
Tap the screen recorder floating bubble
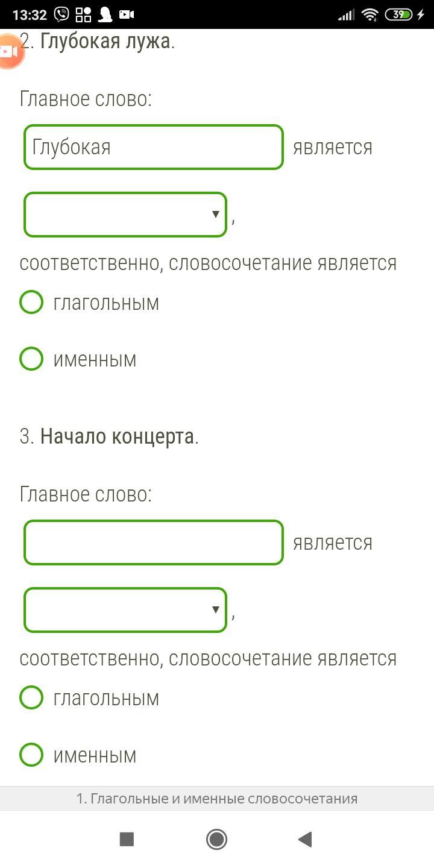tap(8, 52)
